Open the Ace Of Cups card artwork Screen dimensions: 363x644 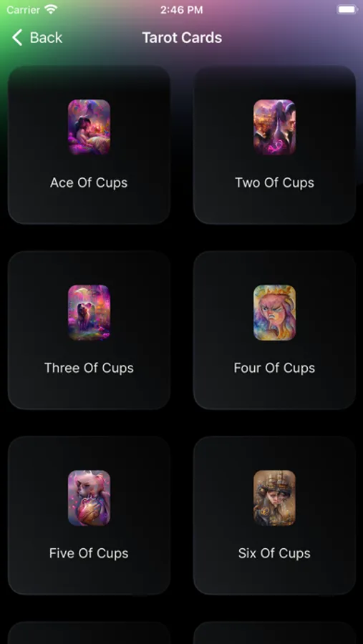click(x=89, y=127)
